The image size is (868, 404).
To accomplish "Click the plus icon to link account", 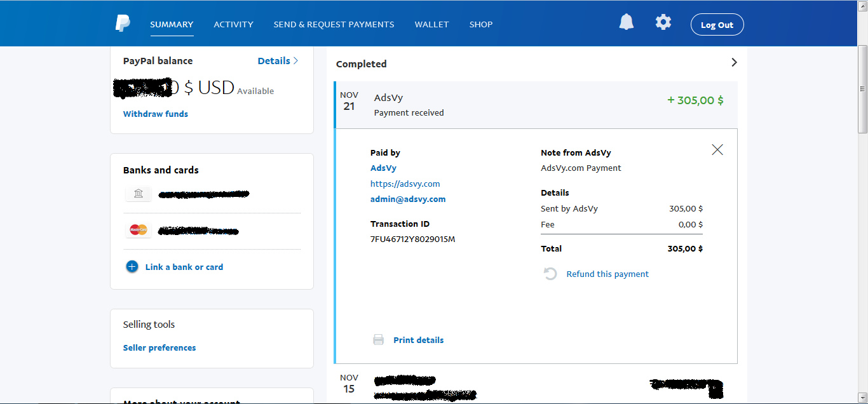I will point(132,267).
